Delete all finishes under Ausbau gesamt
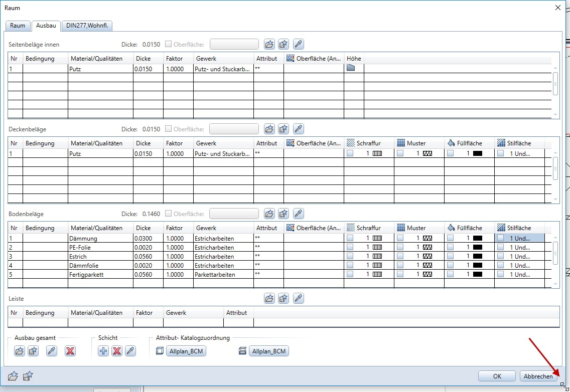Image resolution: width=570 pixels, height=392 pixels. (x=70, y=351)
